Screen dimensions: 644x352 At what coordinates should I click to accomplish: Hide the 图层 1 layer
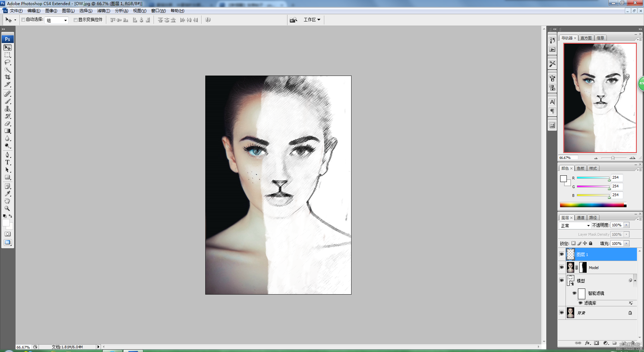pos(561,254)
